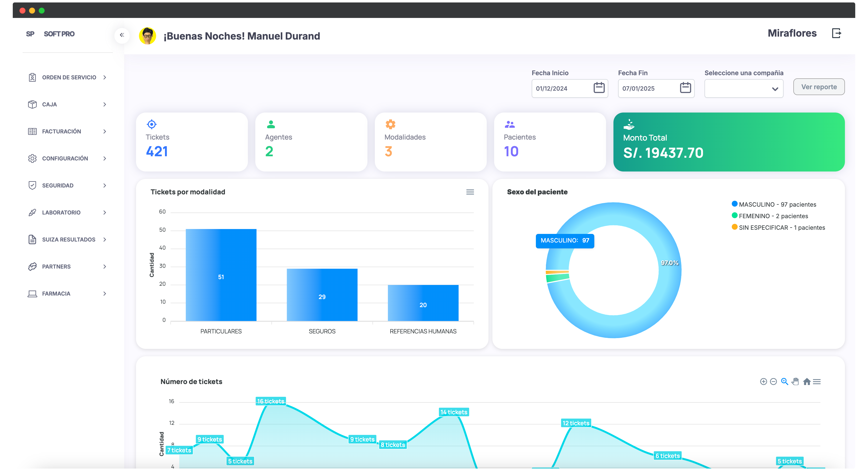Click the 12 tickets data label
Screen dimensions: 868x471
(576, 423)
